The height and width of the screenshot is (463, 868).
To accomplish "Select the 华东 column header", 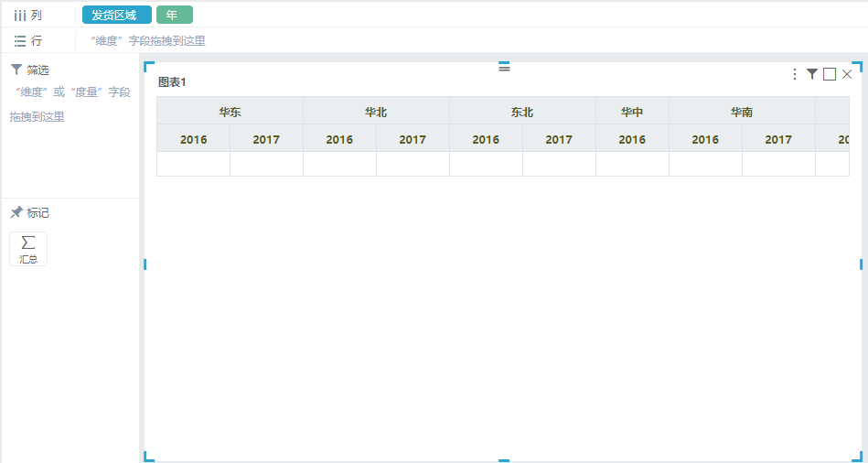I will (x=230, y=112).
